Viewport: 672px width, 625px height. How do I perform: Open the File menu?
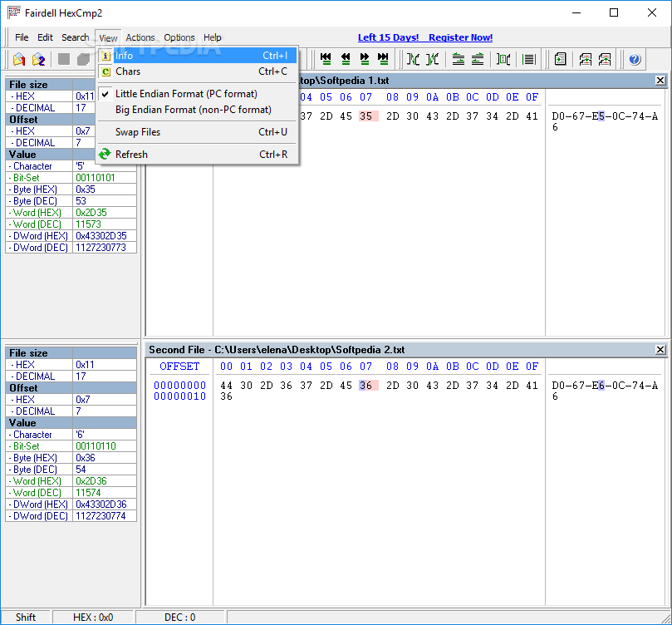pyautogui.click(x=22, y=37)
